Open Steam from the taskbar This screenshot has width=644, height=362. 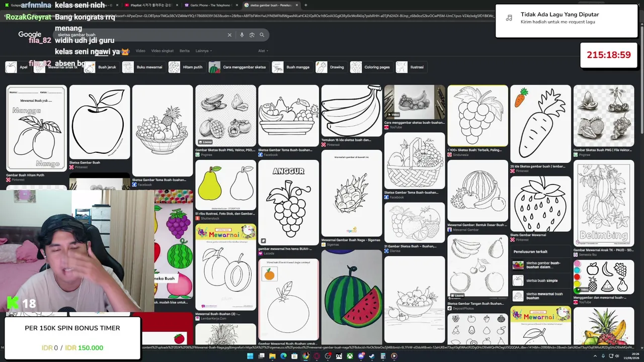coord(372,356)
